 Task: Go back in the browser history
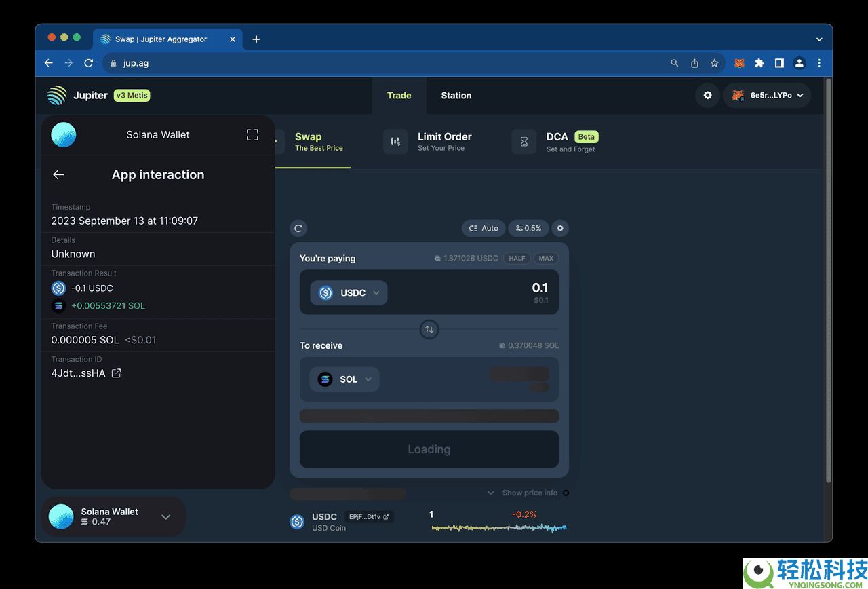tap(48, 63)
